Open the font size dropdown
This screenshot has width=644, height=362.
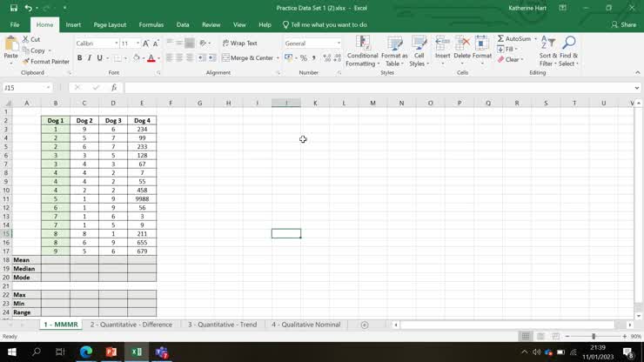click(138, 44)
